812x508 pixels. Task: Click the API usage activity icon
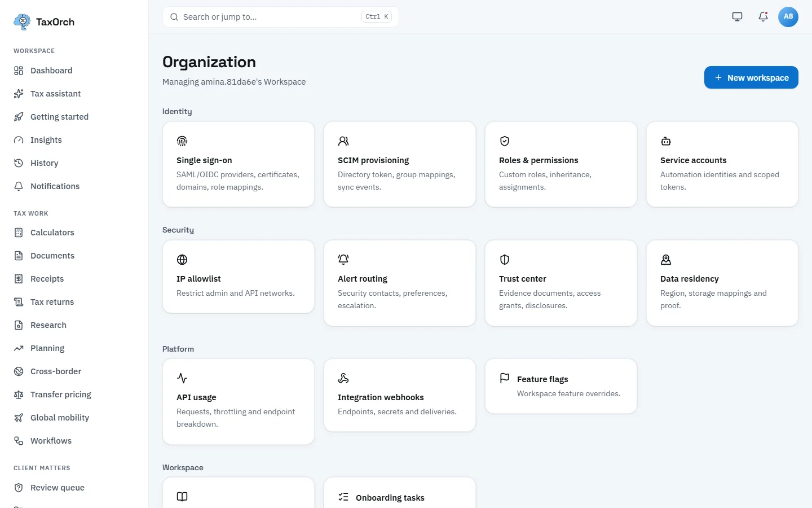click(182, 378)
